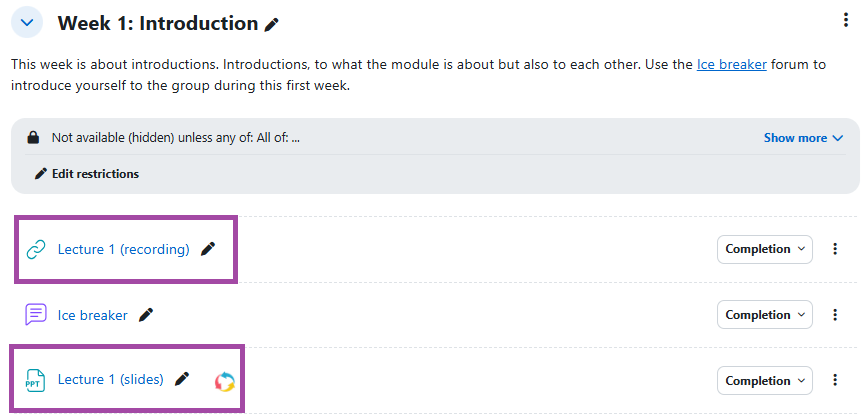
Task: Open three-dot menu for Lecture 1 (recording)
Action: (835, 249)
